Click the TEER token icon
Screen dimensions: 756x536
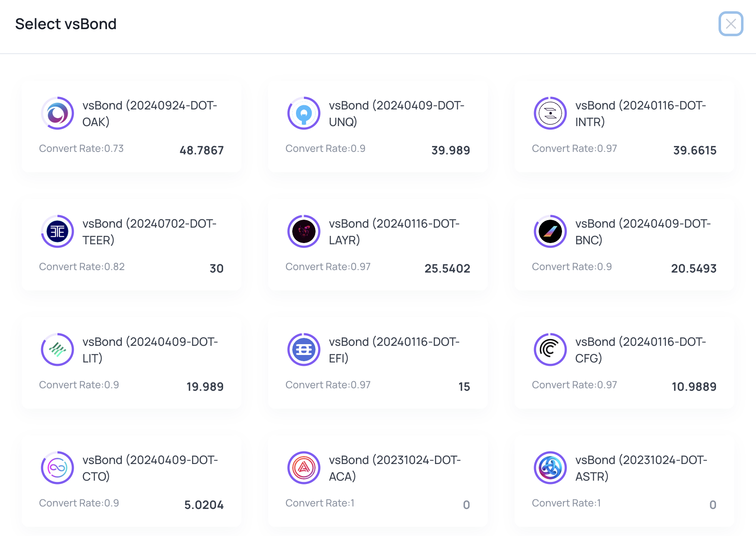pos(57,231)
